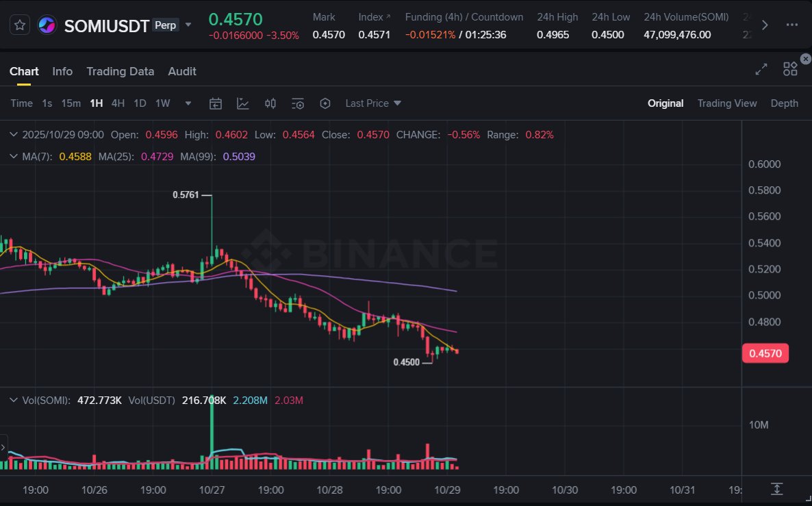Click the MA(7) indicator value
This screenshot has height=506, width=812.
click(x=75, y=156)
